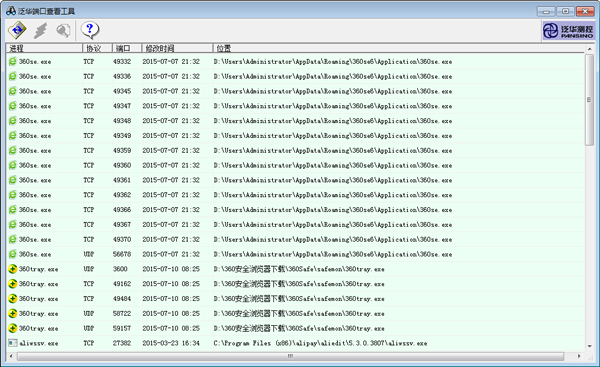Viewport: 600px width, 367px height.
Task: Select port value 49360
Action: tap(122, 165)
